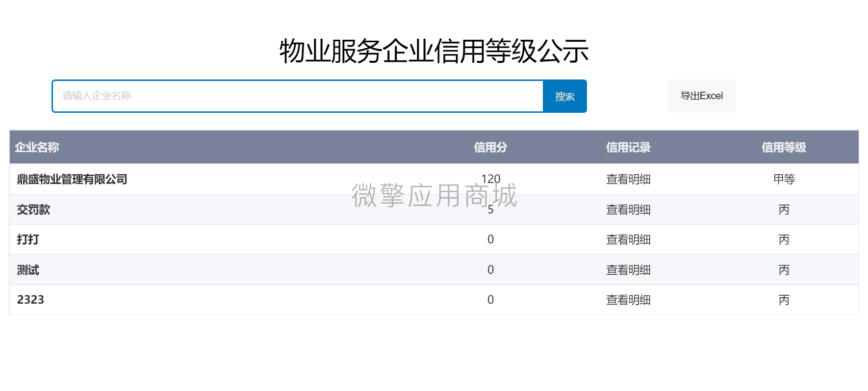Click the 甲等 credit grade

784,180
